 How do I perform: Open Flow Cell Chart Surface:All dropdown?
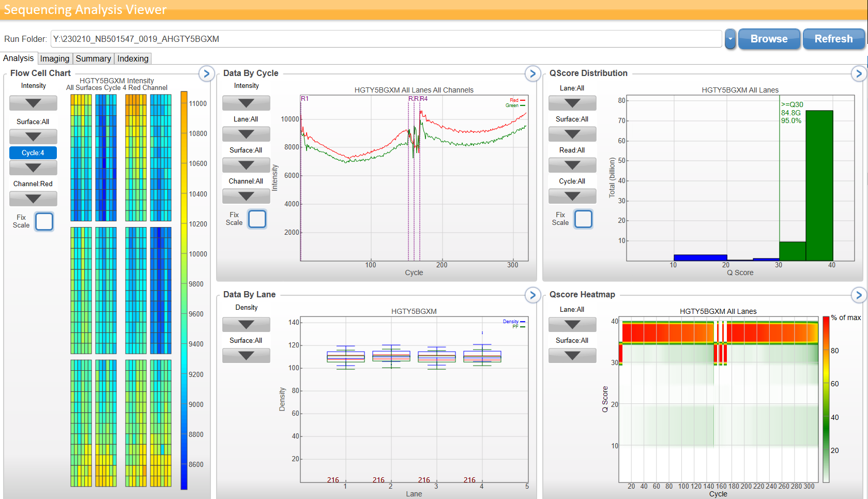[x=33, y=137]
